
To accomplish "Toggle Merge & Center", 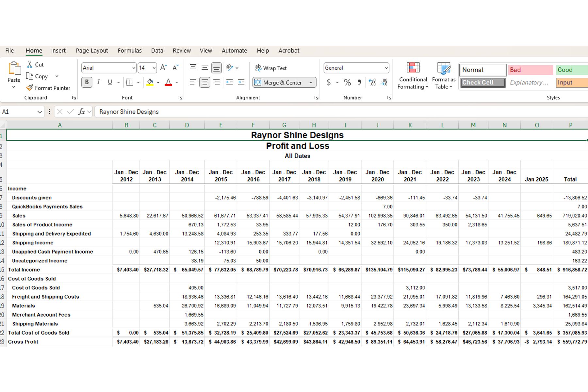I will click(278, 82).
